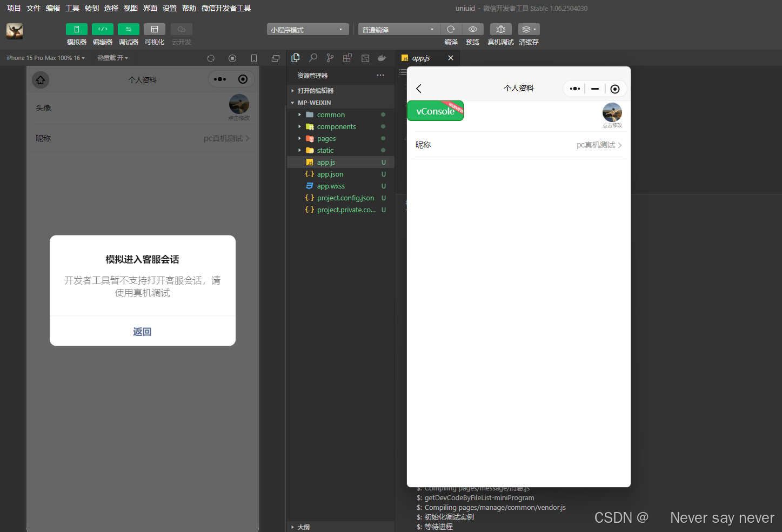Collapse the MP-WEIXIN project root
This screenshot has width=782, height=532.
coord(341,103)
